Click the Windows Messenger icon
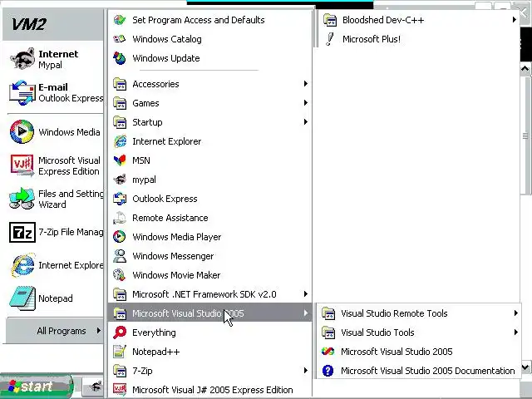Image resolution: width=532 pixels, height=399 pixels. [120, 256]
